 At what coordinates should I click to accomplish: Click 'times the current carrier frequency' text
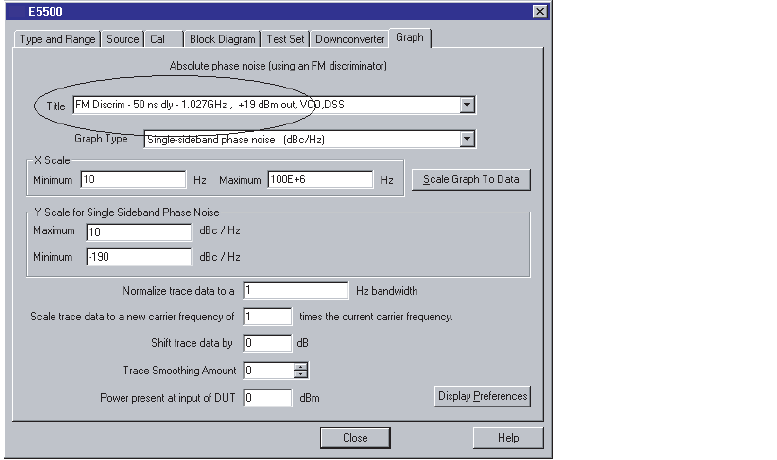(376, 316)
